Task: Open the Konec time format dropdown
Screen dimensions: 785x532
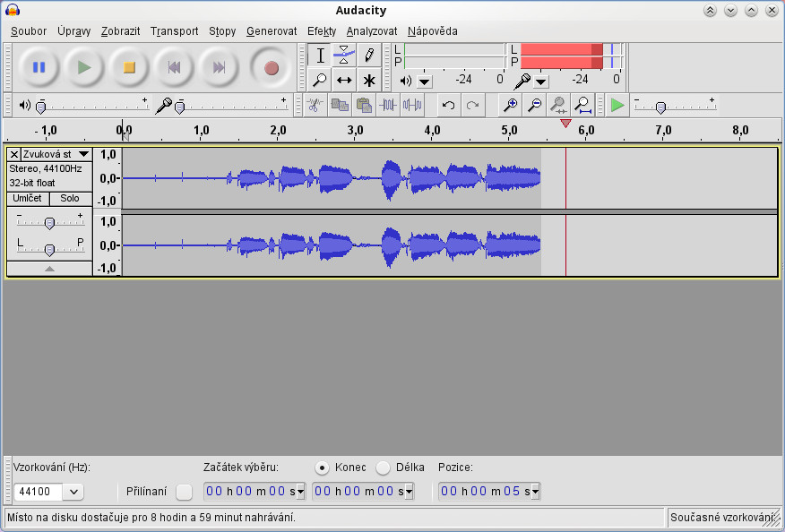Action: point(409,492)
